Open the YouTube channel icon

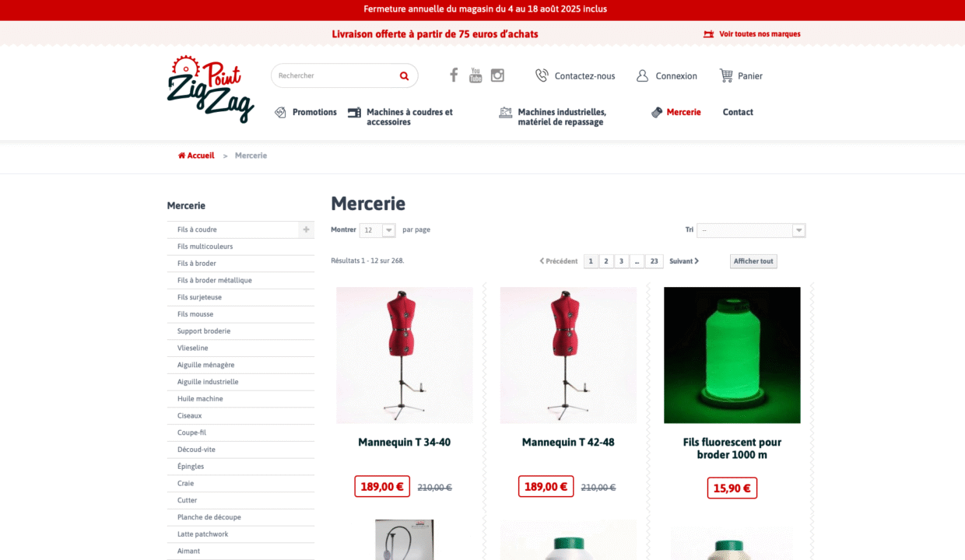[x=475, y=75]
